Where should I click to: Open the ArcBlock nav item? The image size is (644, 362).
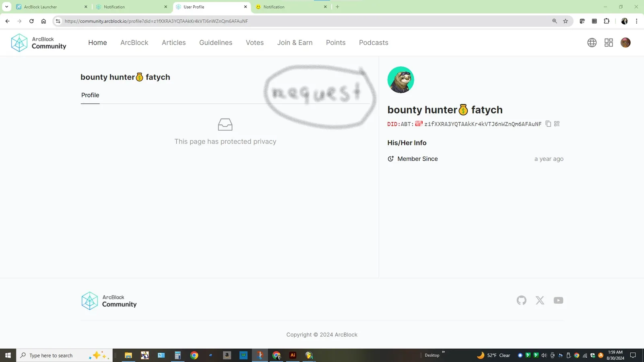[x=134, y=43]
